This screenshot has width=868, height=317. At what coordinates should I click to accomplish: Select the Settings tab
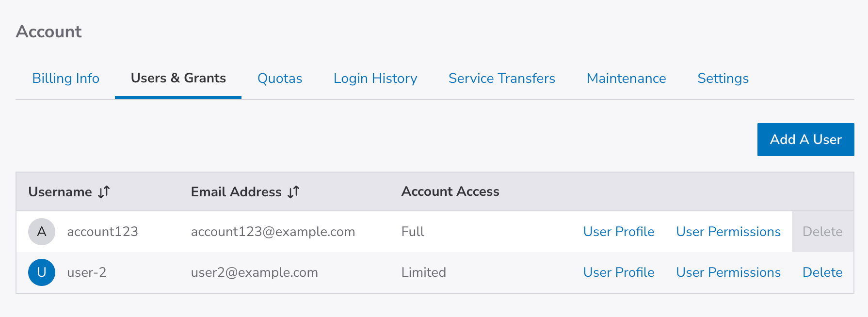(723, 79)
